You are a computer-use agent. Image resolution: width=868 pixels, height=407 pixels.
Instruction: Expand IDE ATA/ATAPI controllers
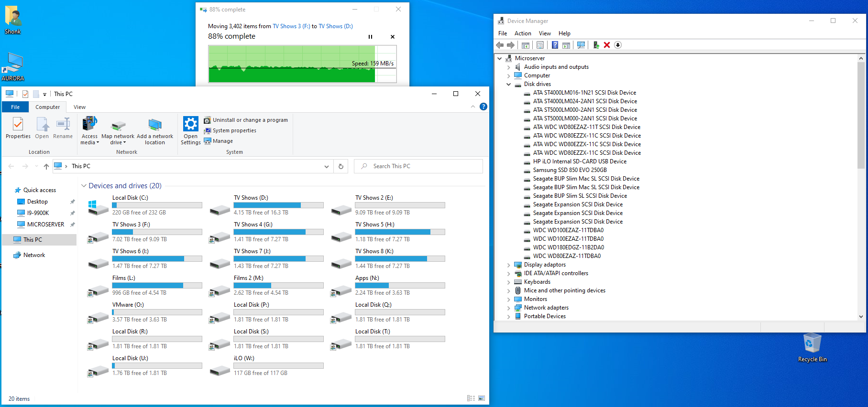click(509, 274)
